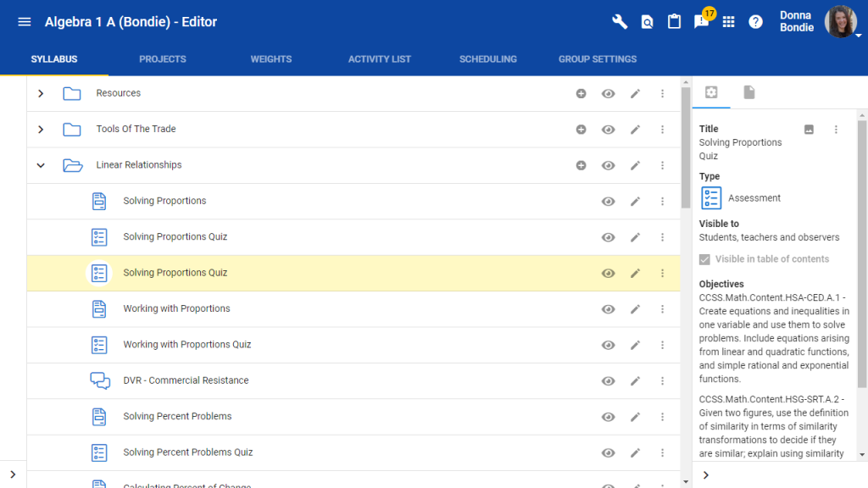Toggle Visible in table of contents checkbox
Image resolution: width=868 pixels, height=488 pixels.
705,259
